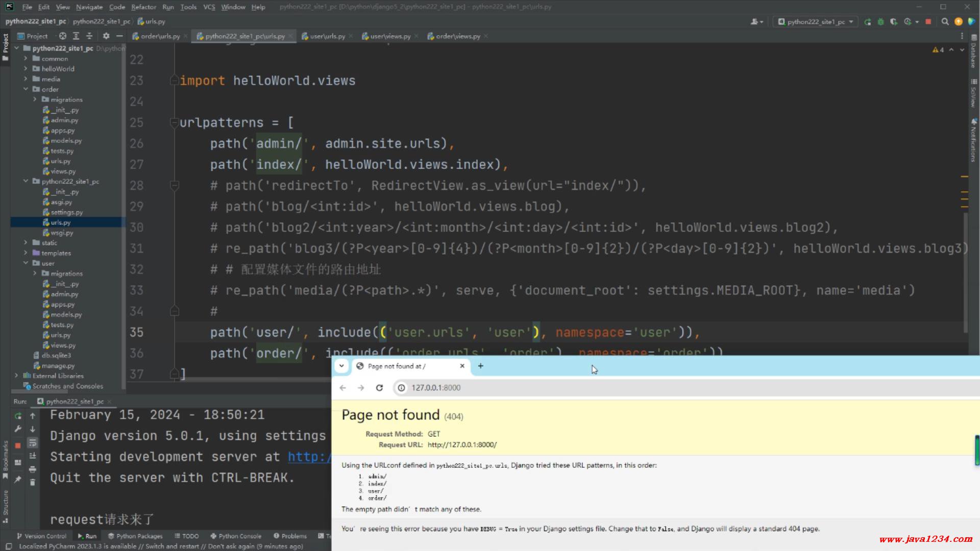Toggle soft-wrap in the Run console
Image resolution: width=980 pixels, height=551 pixels.
33,442
